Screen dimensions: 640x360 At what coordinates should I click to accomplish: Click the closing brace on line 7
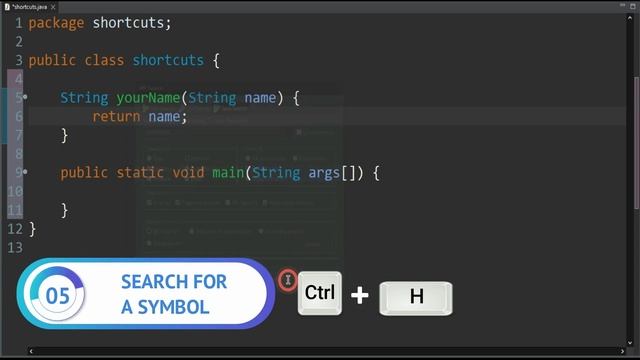coord(64,136)
